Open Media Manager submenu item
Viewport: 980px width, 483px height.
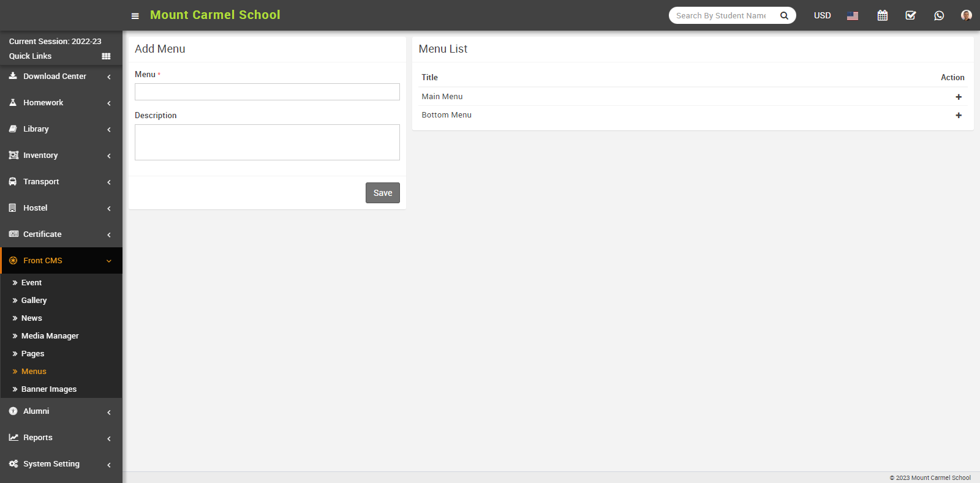[50, 336]
